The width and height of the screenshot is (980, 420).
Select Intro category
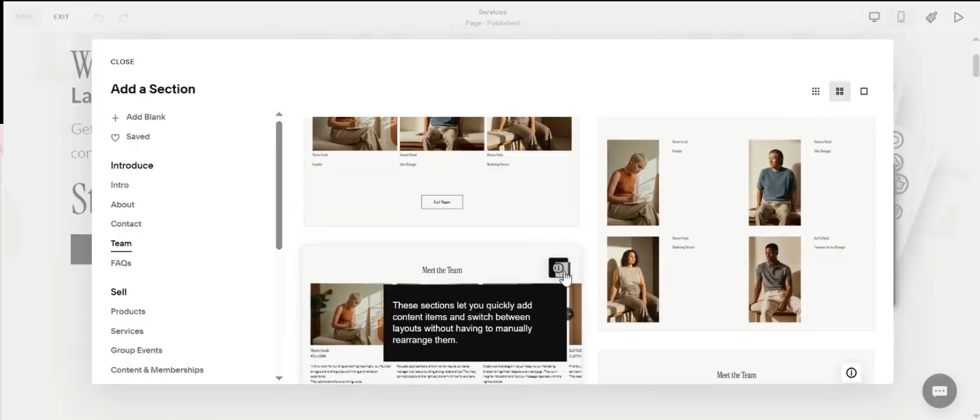pyautogui.click(x=120, y=185)
